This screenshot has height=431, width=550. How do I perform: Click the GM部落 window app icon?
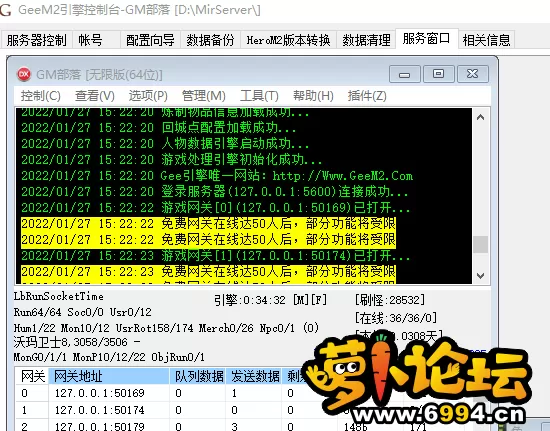pyautogui.click(x=24, y=74)
